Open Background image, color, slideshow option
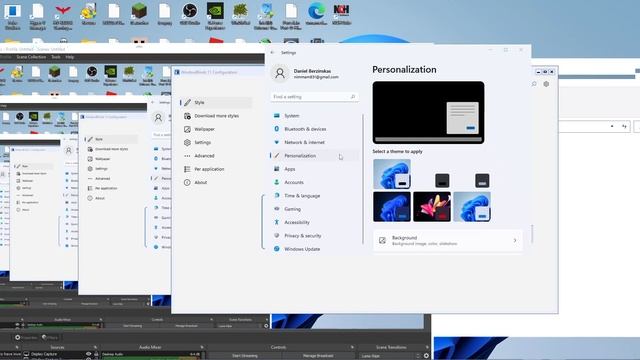The height and width of the screenshot is (360, 640). point(448,240)
